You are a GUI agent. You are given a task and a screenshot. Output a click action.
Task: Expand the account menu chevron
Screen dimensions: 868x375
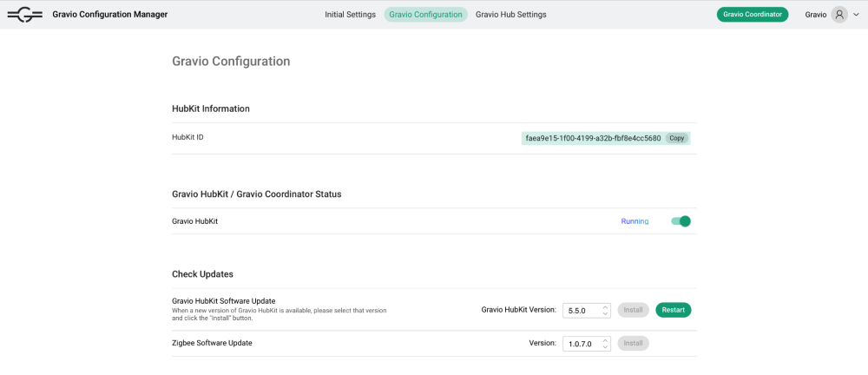(856, 15)
